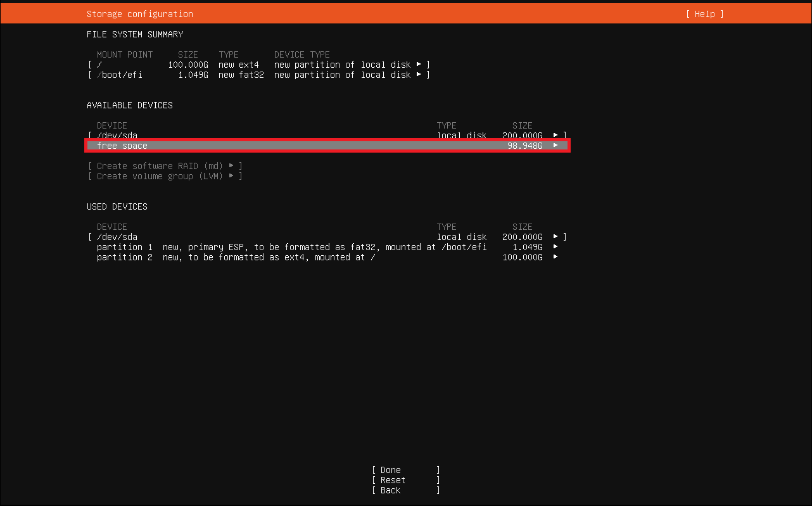This screenshot has width=812, height=506.
Task: Select the "partition 1" label
Action: tap(125, 247)
